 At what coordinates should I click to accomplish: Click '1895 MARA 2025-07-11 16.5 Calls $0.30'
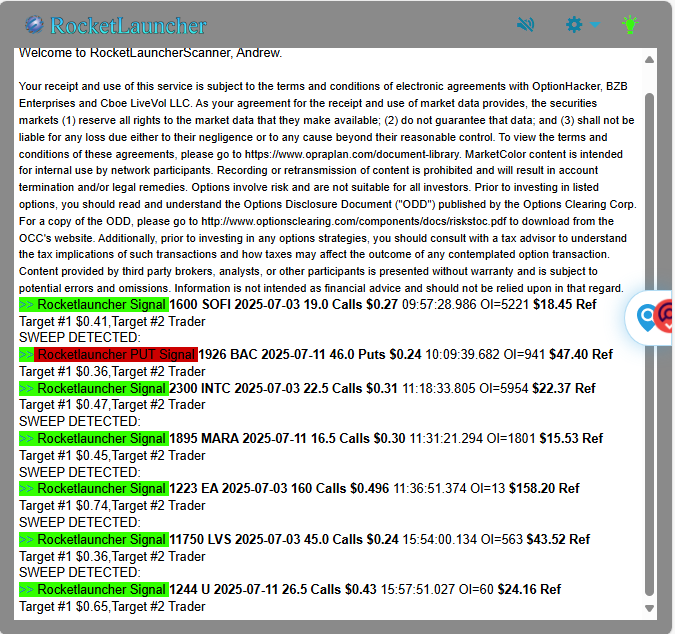tap(288, 438)
